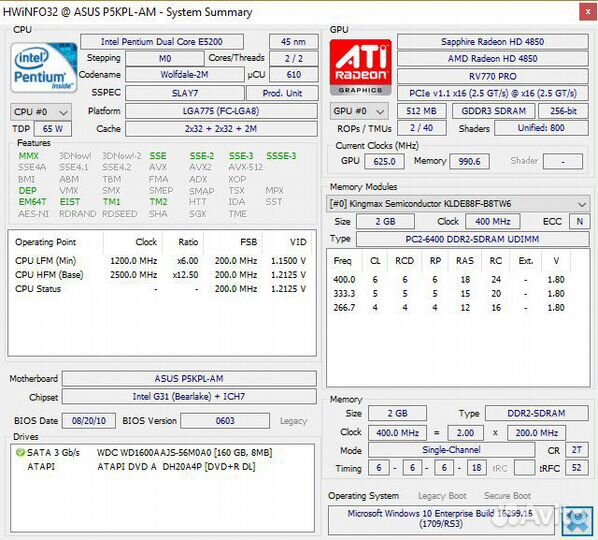This screenshot has height=540, width=598.
Task: Click the Prod. Unit field
Action: pyautogui.click(x=282, y=93)
